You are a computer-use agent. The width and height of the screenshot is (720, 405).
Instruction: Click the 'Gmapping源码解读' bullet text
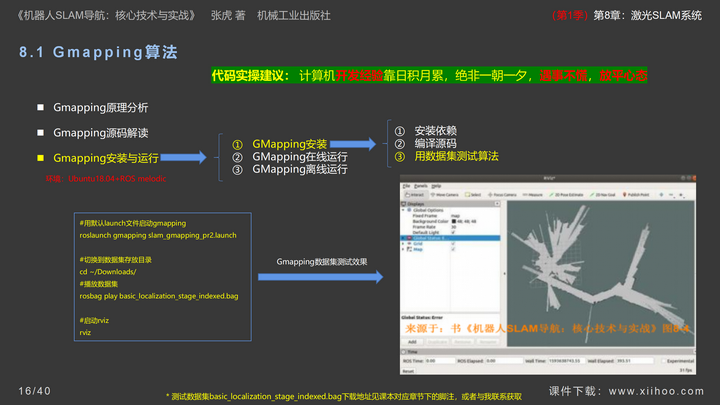tap(101, 133)
